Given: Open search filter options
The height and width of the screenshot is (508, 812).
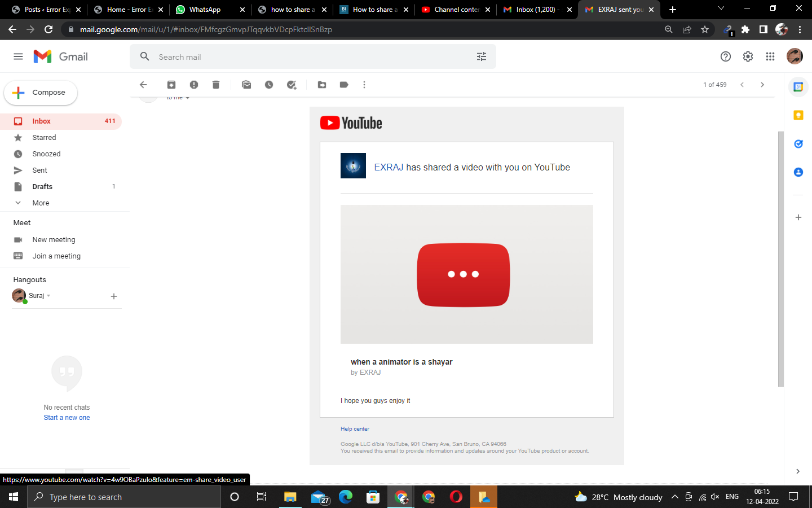Looking at the screenshot, I should pos(481,56).
